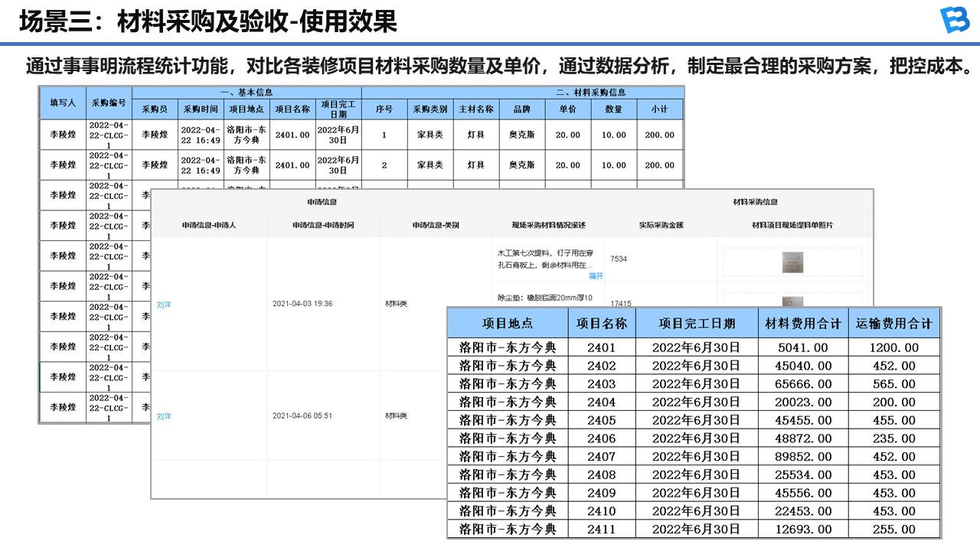The height and width of the screenshot is (551, 980).
Task: Open the first material receipt photo thumbnail
Action: click(x=792, y=262)
